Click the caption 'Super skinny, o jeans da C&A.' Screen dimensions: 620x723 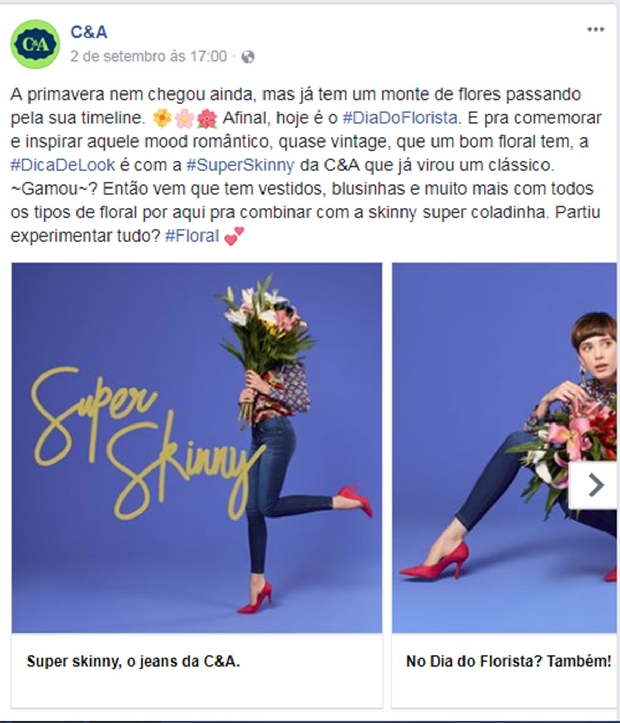click(x=133, y=662)
